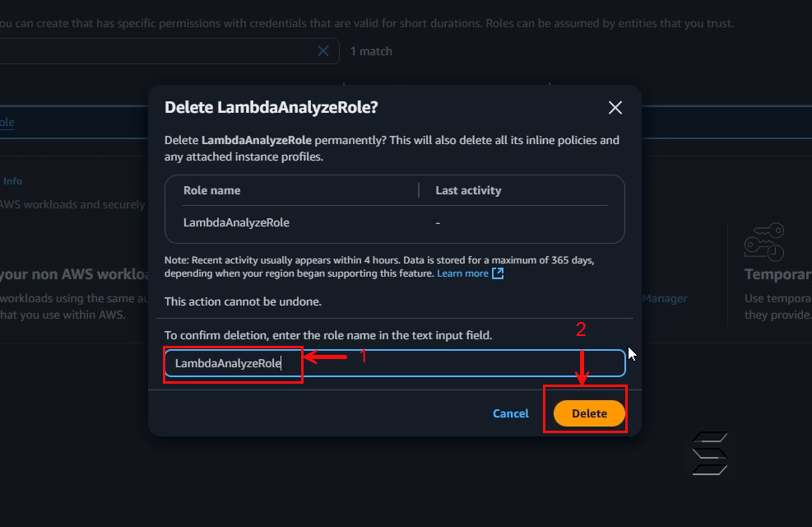Cancel the role deletion

pyautogui.click(x=511, y=413)
